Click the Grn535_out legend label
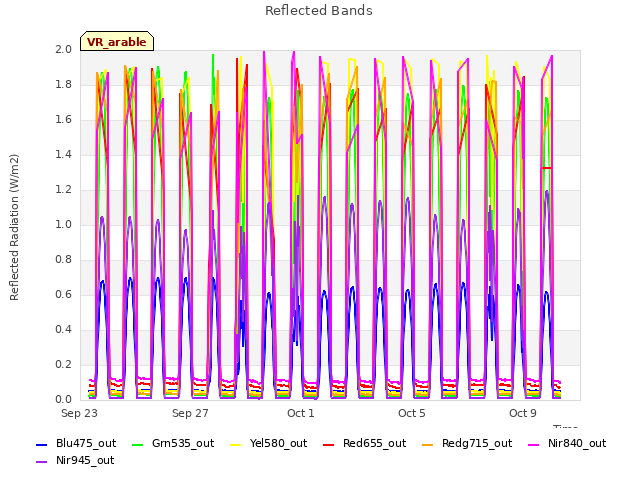 tap(183, 444)
